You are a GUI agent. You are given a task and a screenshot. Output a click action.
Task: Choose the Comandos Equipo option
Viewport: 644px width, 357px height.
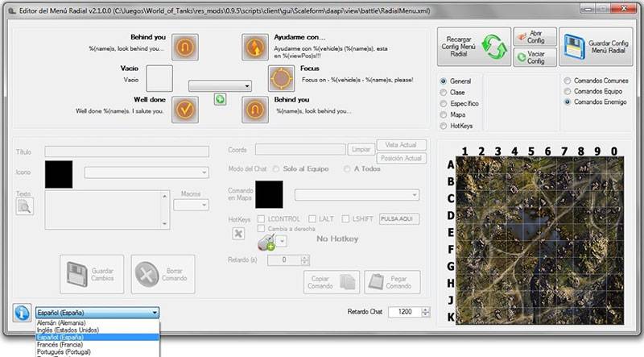pyautogui.click(x=569, y=92)
